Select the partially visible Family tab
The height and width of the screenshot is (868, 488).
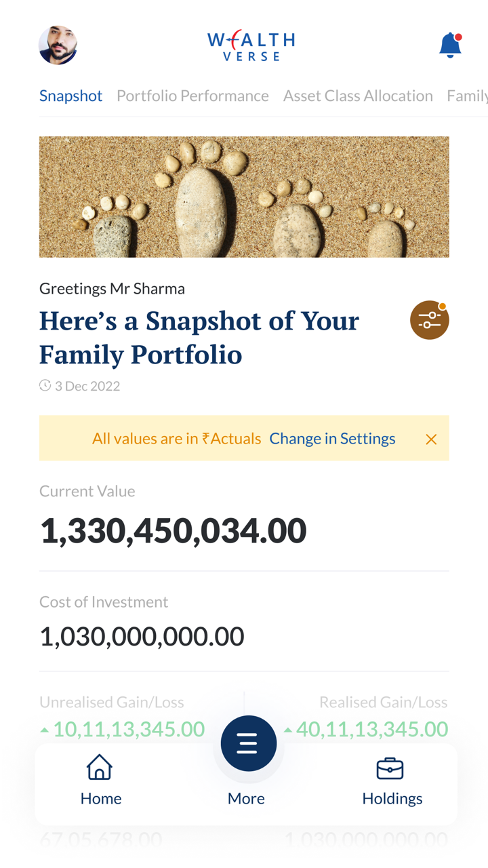click(x=468, y=96)
